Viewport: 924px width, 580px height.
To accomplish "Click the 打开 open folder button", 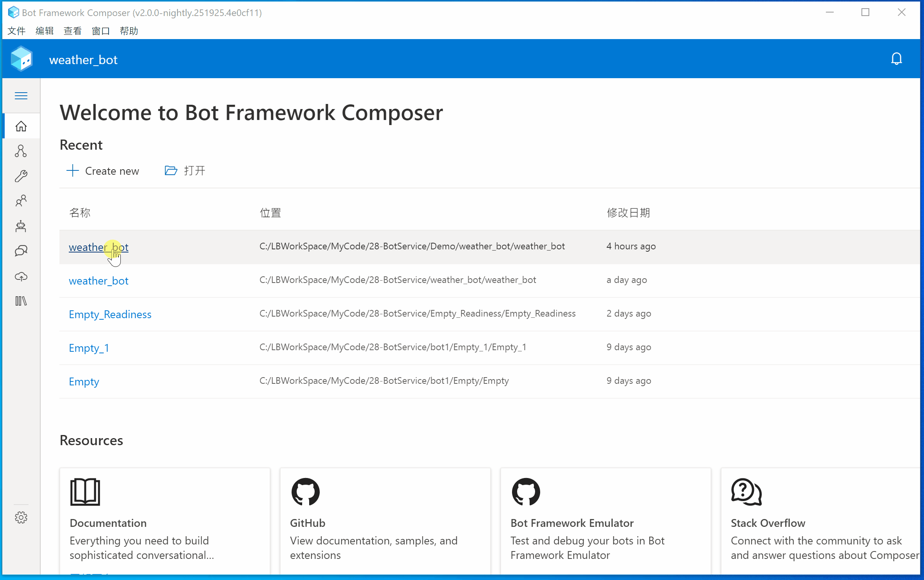I will tap(185, 171).
